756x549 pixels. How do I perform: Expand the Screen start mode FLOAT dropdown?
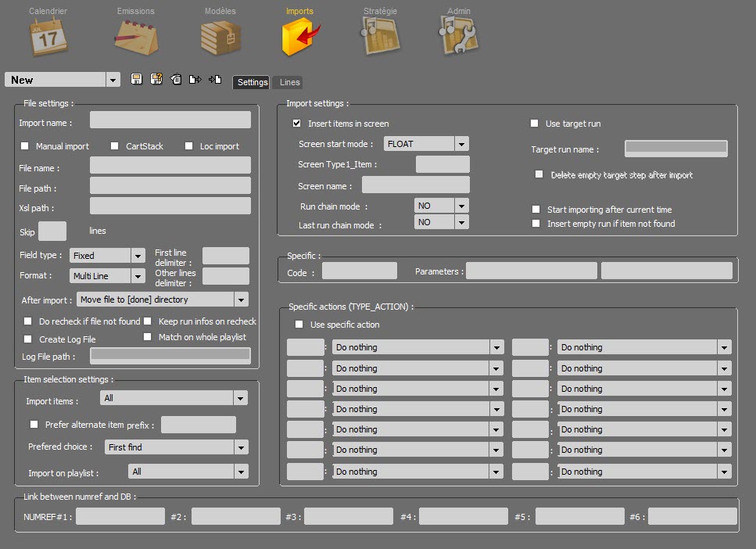click(x=461, y=144)
